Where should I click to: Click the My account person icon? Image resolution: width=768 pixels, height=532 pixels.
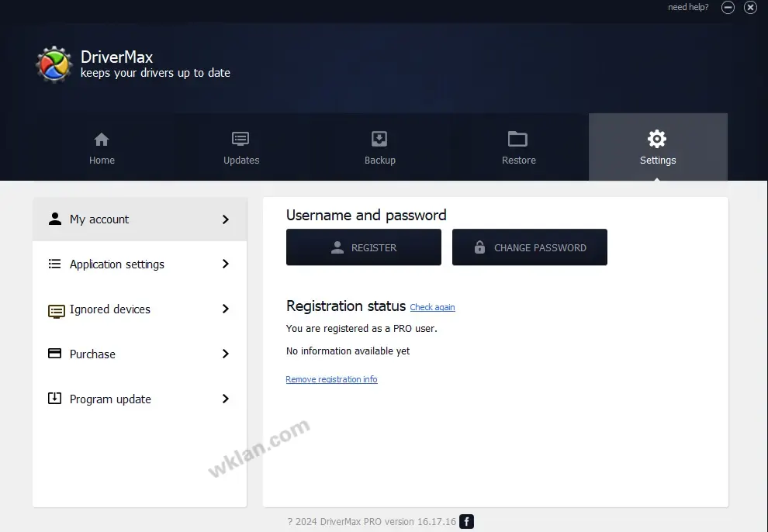tap(55, 219)
